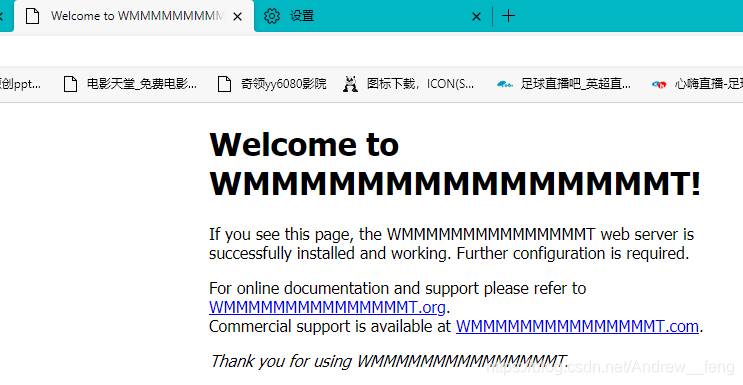Click the Welcome to heading text
The image size is (743, 385).
point(304,144)
